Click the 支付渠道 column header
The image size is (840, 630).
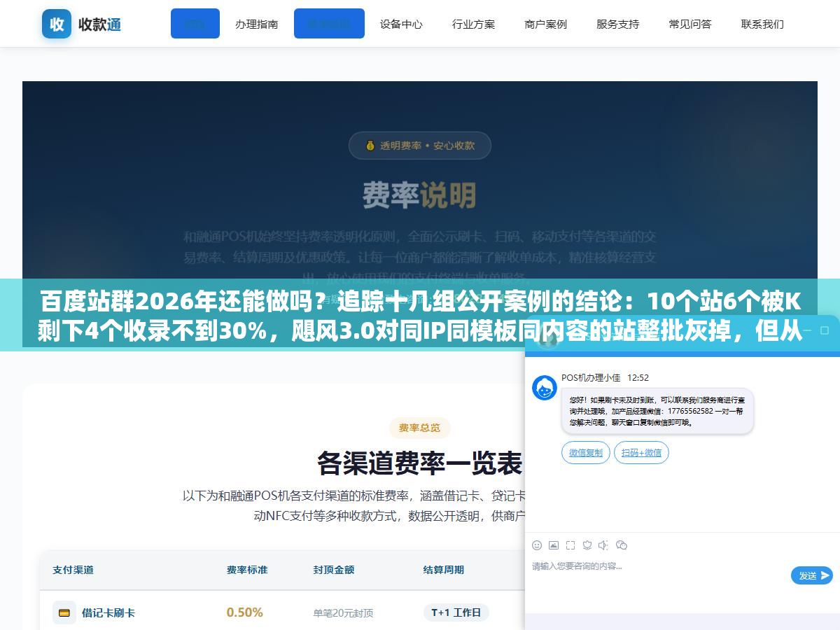point(73,570)
